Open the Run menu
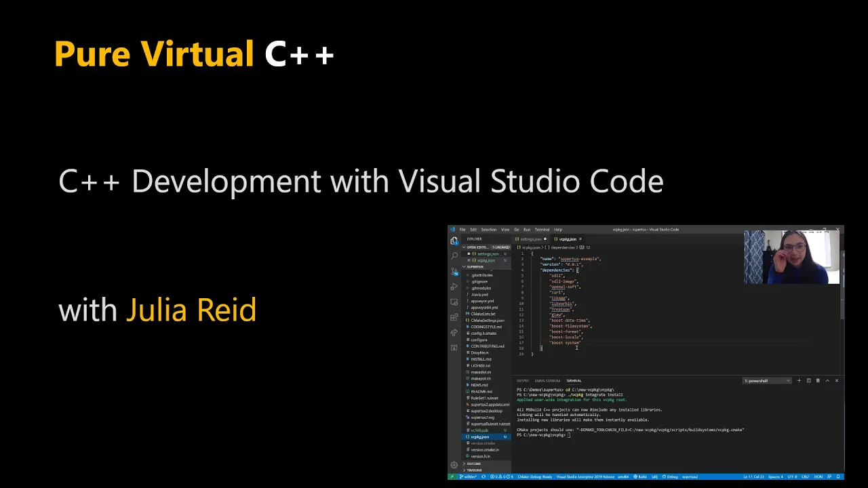868x488 pixels. (527, 230)
